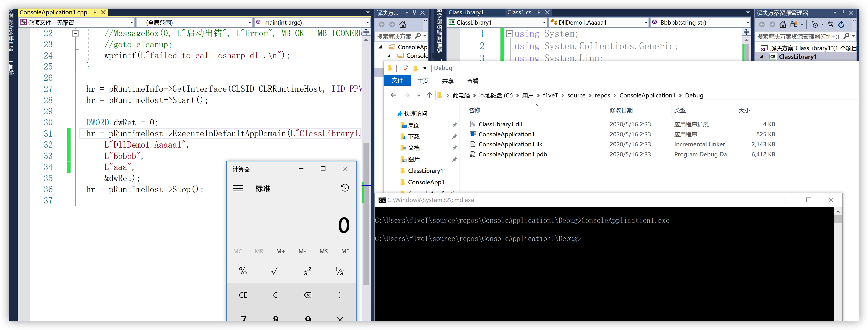The height and width of the screenshot is (330, 868).
Task: Open 下载 in quick access
Action: [x=413, y=136]
